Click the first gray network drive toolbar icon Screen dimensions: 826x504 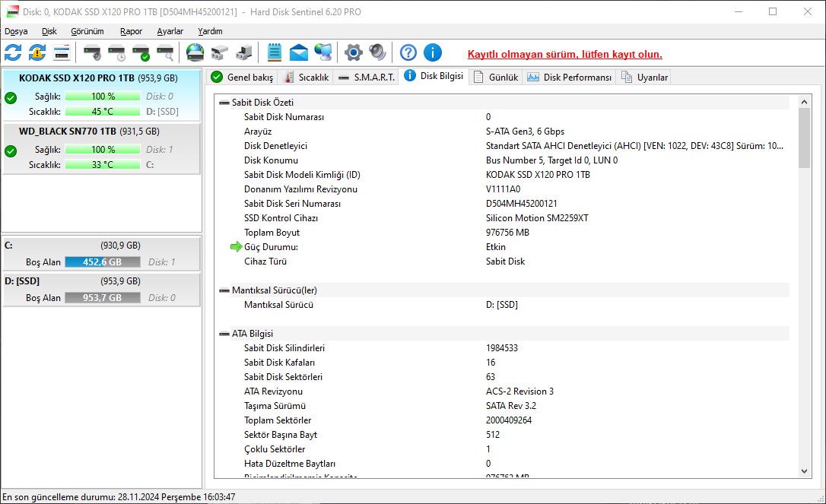click(219, 52)
